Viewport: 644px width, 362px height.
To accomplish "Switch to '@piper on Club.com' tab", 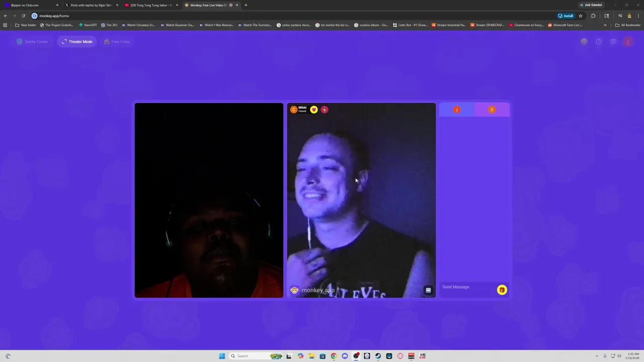I will click(31, 5).
